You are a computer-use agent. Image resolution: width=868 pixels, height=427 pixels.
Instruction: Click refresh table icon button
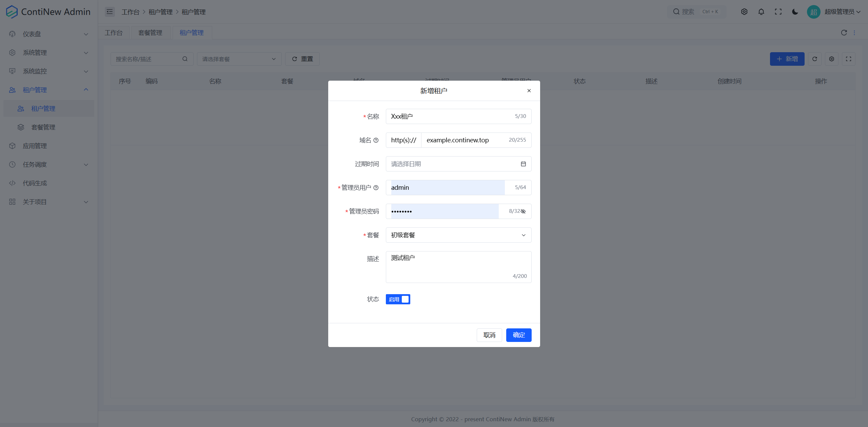coord(815,59)
